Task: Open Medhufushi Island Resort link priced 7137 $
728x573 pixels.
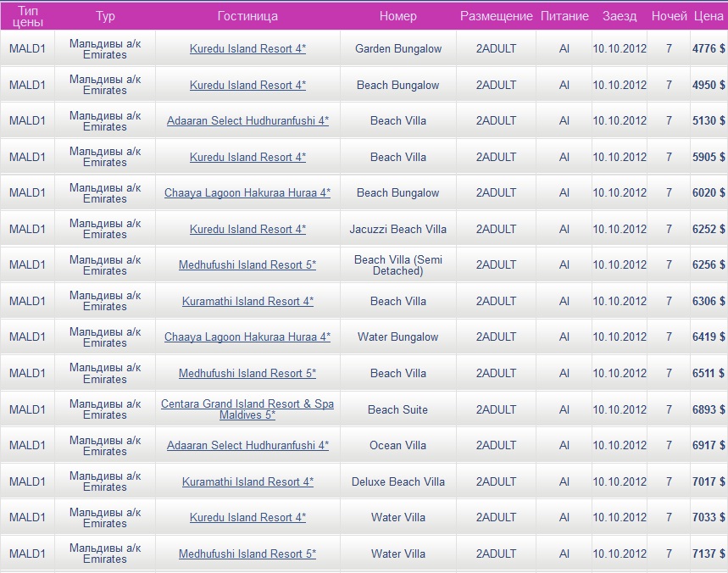Action: (247, 554)
